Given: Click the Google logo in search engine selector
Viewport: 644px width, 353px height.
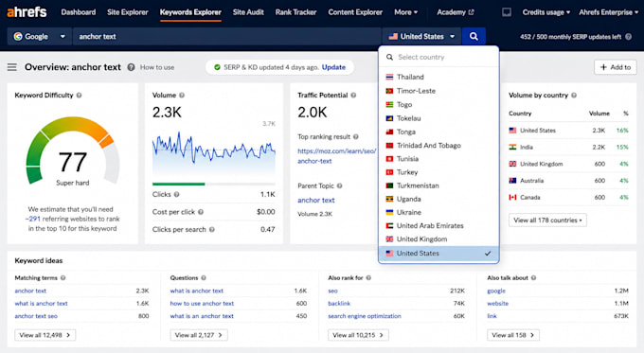Looking at the screenshot, I should [18, 37].
